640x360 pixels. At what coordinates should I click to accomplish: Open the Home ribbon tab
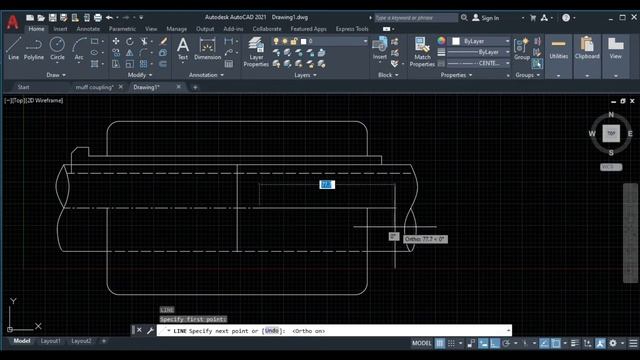click(x=36, y=29)
